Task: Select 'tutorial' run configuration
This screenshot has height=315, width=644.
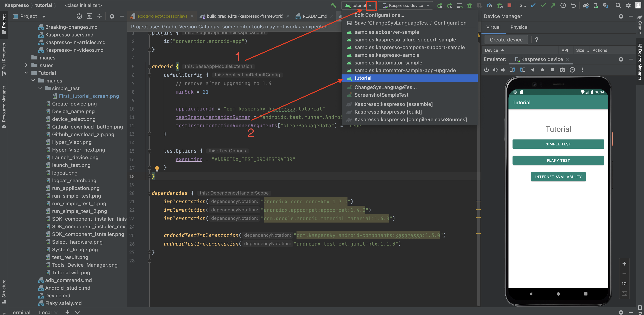Action: [x=362, y=78]
